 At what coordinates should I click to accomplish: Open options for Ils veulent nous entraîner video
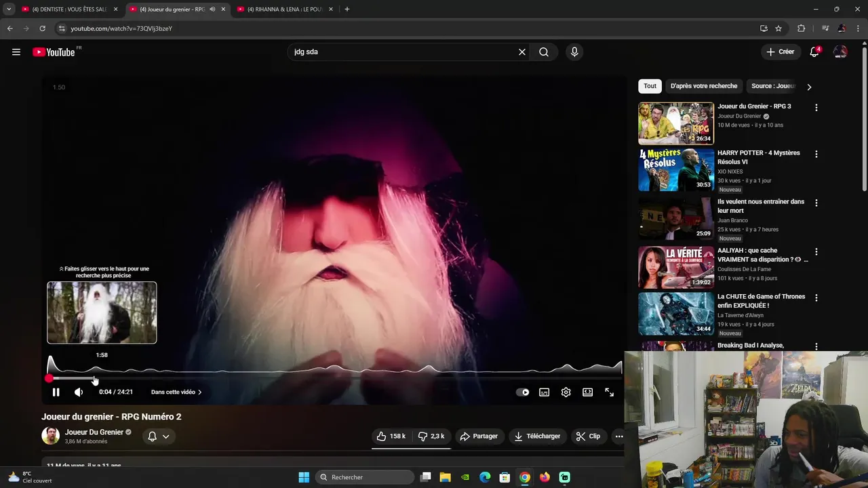816,203
